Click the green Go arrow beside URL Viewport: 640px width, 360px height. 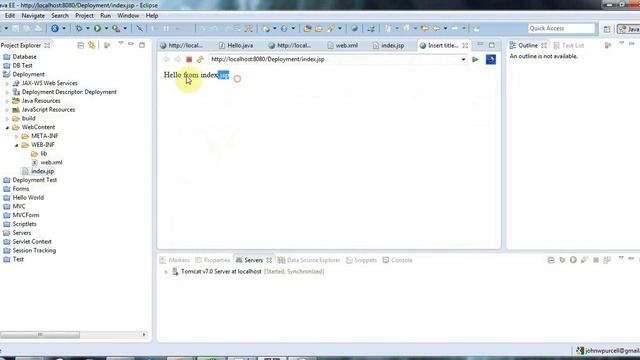(475, 60)
